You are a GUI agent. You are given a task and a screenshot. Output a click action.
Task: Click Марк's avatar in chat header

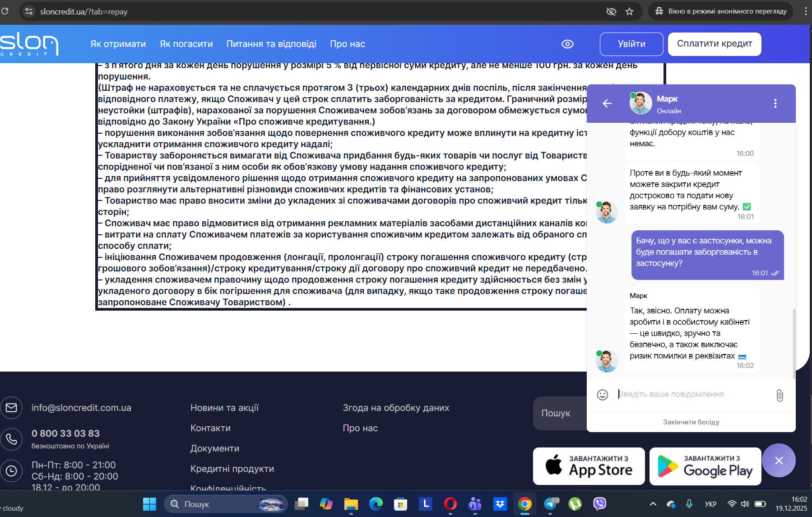click(640, 103)
